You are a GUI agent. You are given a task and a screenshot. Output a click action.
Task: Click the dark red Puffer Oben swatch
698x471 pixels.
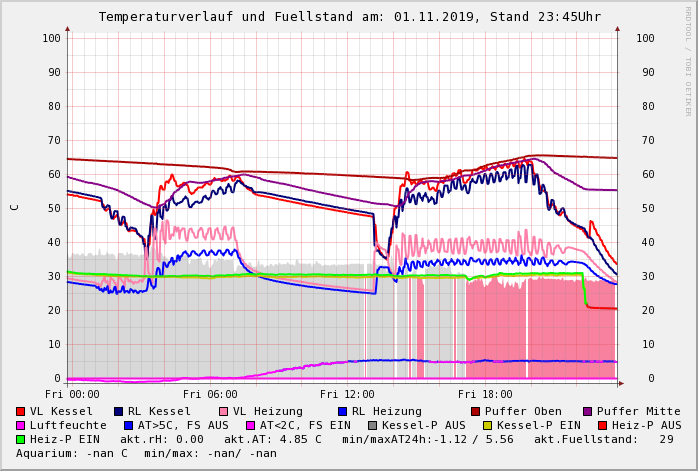click(476, 411)
